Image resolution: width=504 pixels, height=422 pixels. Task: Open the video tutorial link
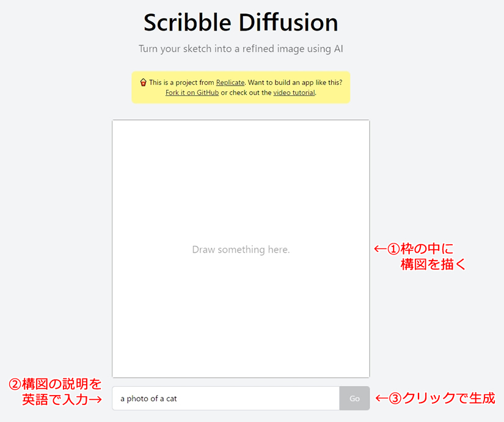(x=294, y=93)
